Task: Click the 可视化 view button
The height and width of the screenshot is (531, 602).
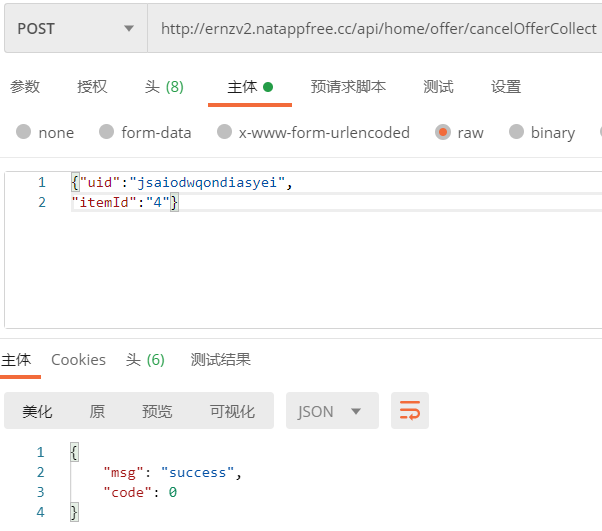Action: tap(232, 411)
